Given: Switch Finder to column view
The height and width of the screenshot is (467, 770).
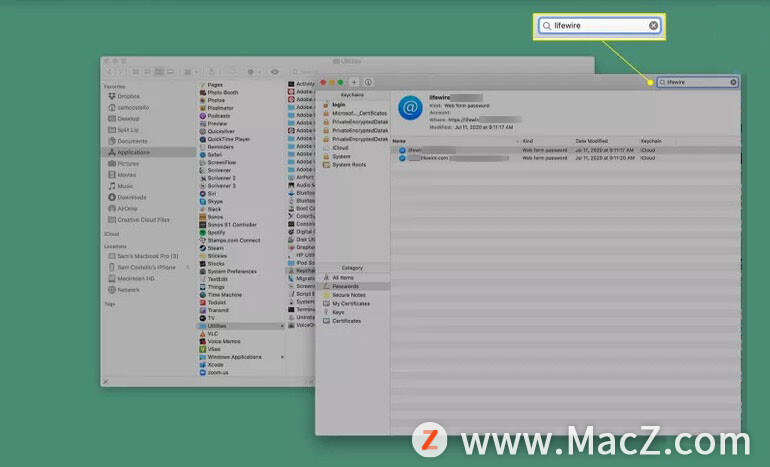Looking at the screenshot, I should click(x=159, y=72).
